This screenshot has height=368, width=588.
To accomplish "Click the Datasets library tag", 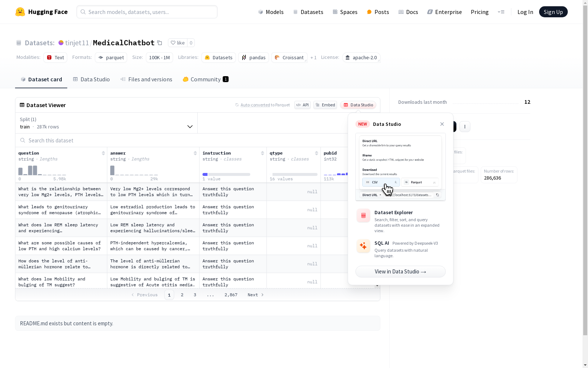I will coord(219,57).
